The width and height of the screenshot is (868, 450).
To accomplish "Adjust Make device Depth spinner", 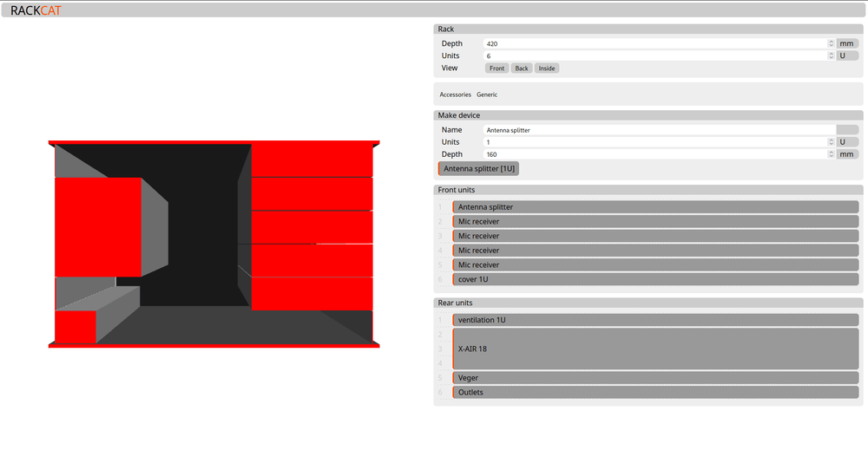I will pyautogui.click(x=831, y=154).
